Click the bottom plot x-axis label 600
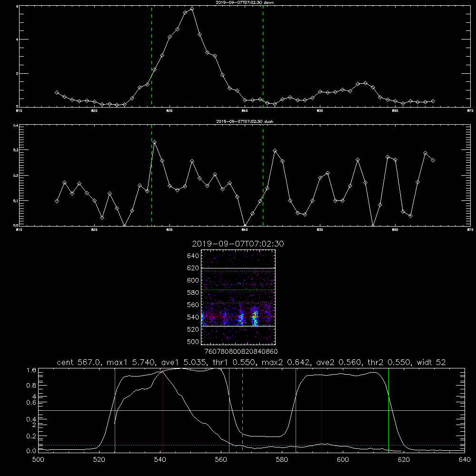This screenshot has width=476, height=476. (343, 460)
